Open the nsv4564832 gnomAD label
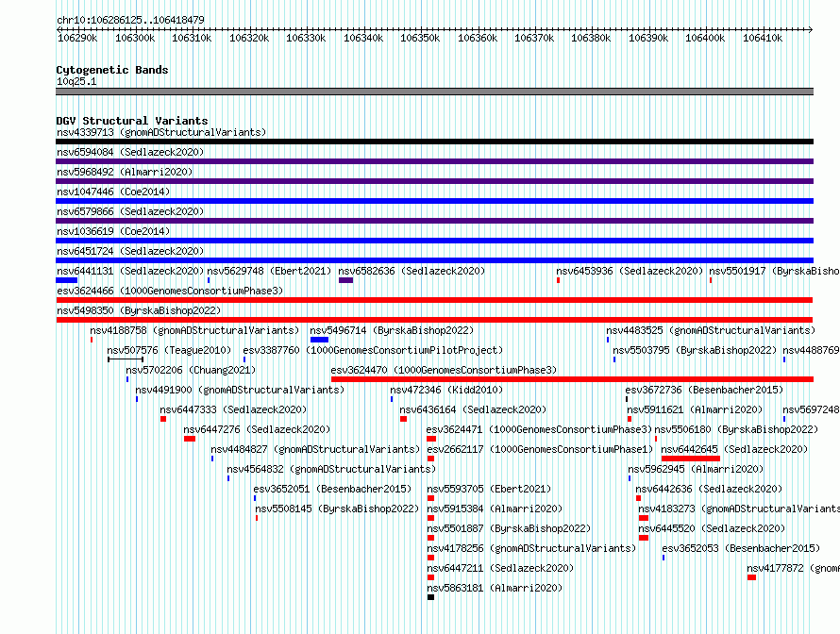 [x=331, y=469]
